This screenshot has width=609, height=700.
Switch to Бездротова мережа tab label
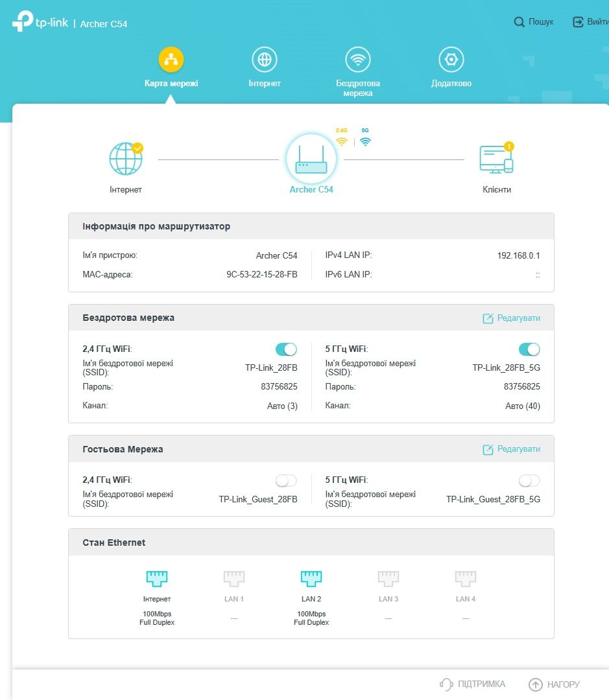pos(358,88)
